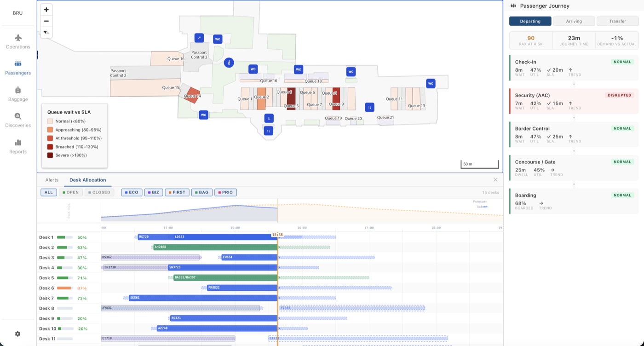Switch to the Transfer journey tab

[617, 21]
